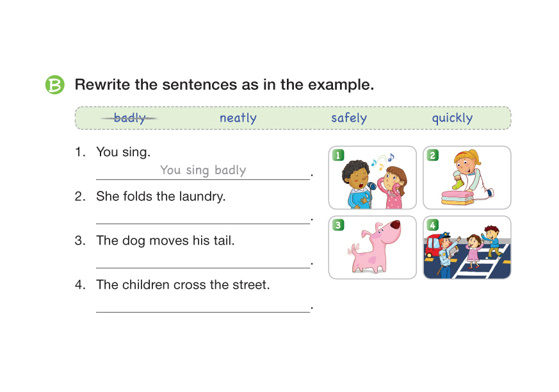Select the singing children picture

pos(373,178)
